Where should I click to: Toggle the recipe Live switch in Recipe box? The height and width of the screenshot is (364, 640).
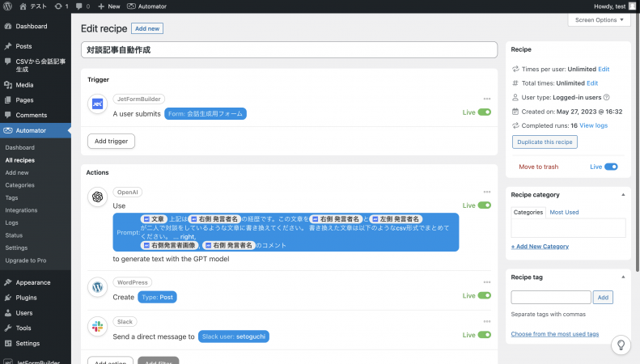611,167
